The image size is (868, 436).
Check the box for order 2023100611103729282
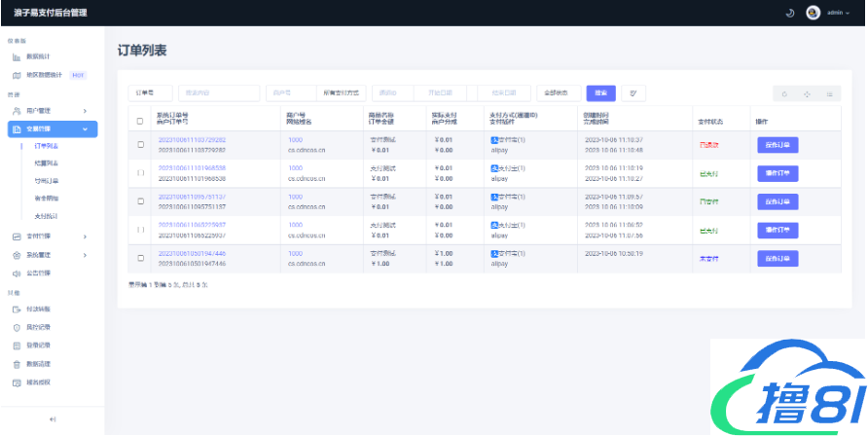[140, 145]
